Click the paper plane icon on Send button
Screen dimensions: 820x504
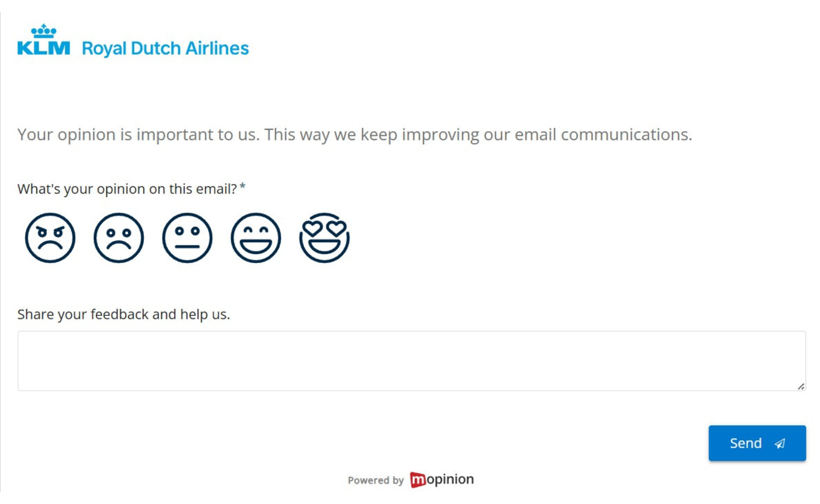779,443
